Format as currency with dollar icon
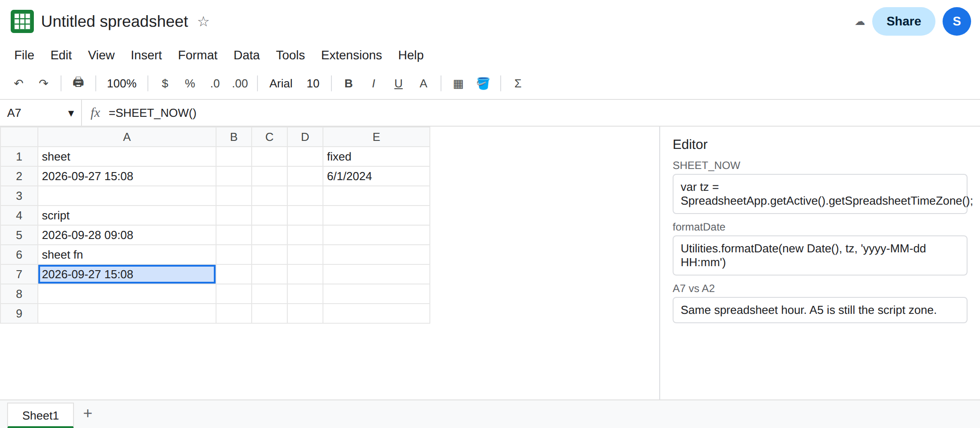 165,83
